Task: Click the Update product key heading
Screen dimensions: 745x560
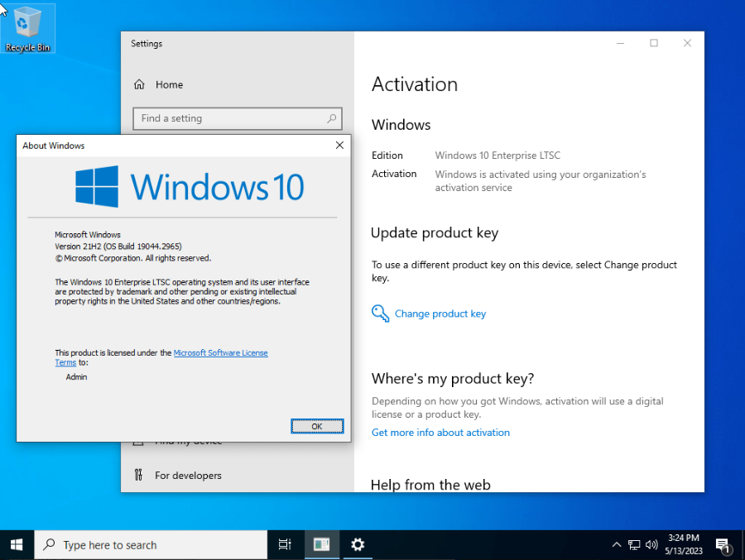Action: point(435,232)
